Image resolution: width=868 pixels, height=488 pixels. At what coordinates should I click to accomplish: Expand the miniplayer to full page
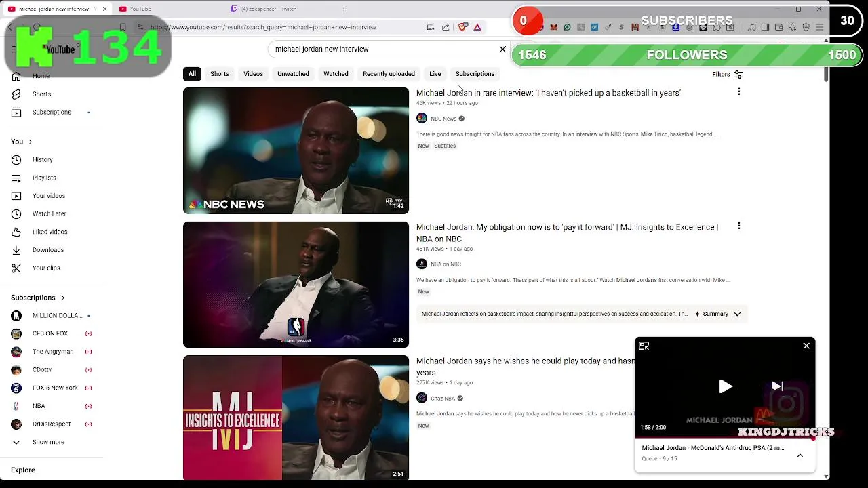(644, 346)
